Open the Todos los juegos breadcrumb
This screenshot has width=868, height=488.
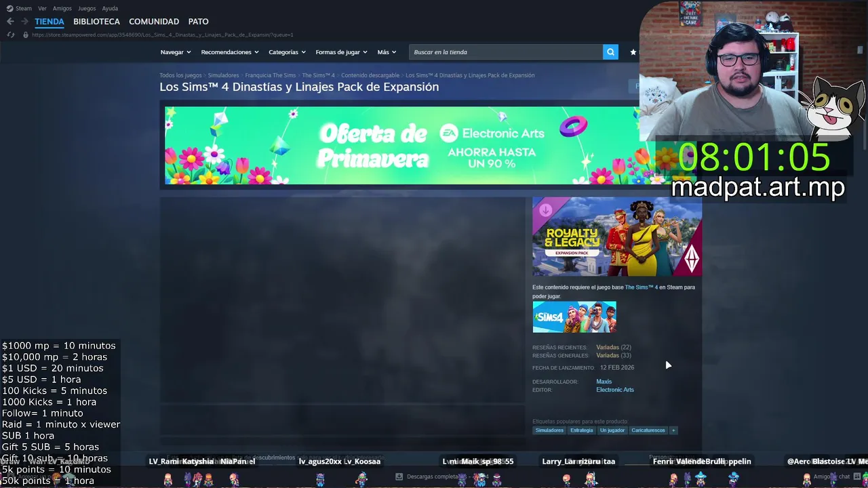tap(180, 75)
